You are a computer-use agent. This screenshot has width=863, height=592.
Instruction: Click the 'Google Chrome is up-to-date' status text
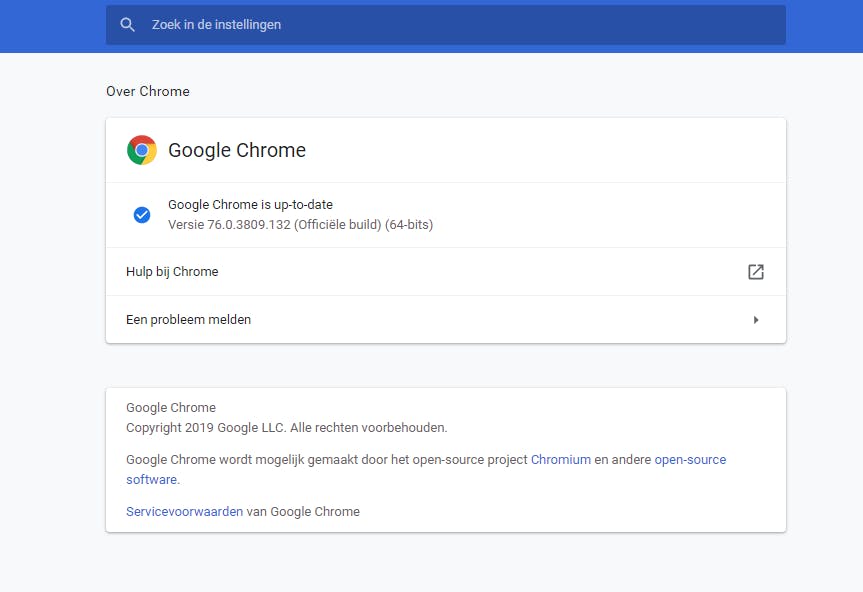pos(250,205)
